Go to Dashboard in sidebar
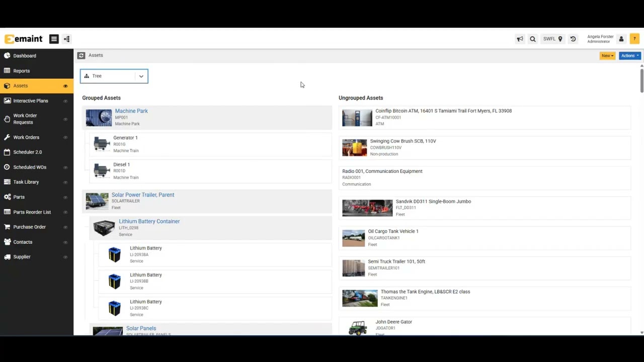This screenshot has width=644, height=362. (x=37, y=56)
